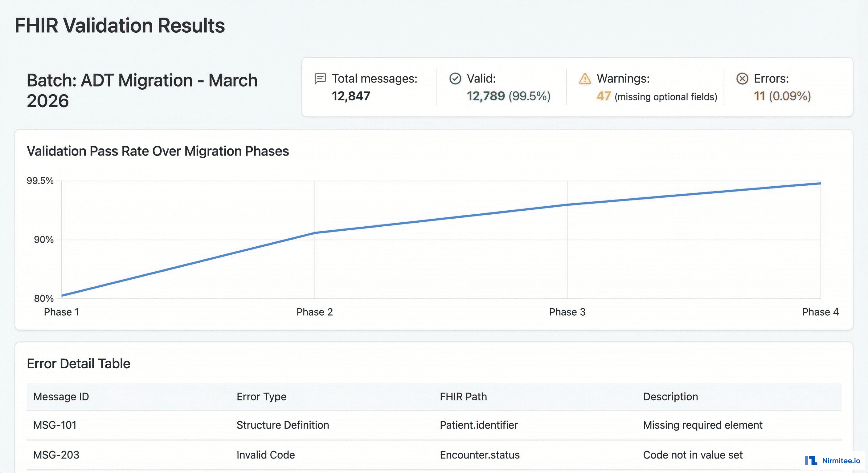Screen dimensions: 868x473
Task: Click the Warnings yellow triangle icon
Action: click(x=585, y=79)
